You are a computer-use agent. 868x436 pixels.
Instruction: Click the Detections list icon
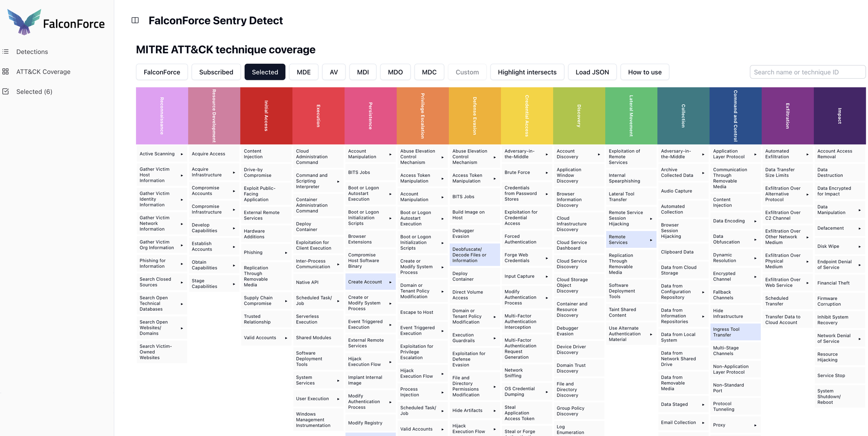[x=6, y=52]
